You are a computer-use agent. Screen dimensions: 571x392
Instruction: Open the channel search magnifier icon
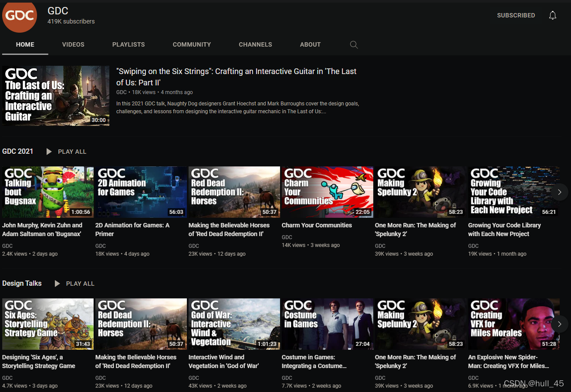pyautogui.click(x=354, y=44)
